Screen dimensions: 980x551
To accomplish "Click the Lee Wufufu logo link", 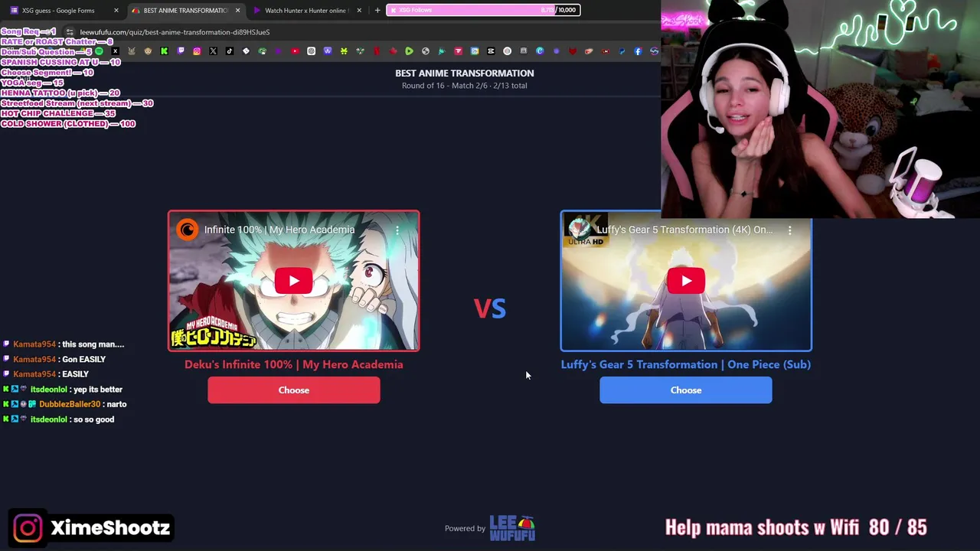I will click(512, 528).
